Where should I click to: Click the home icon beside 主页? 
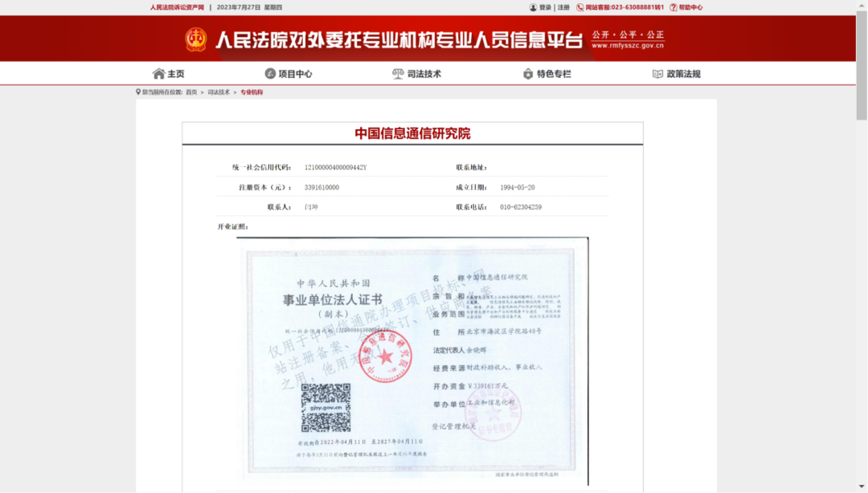pos(159,74)
